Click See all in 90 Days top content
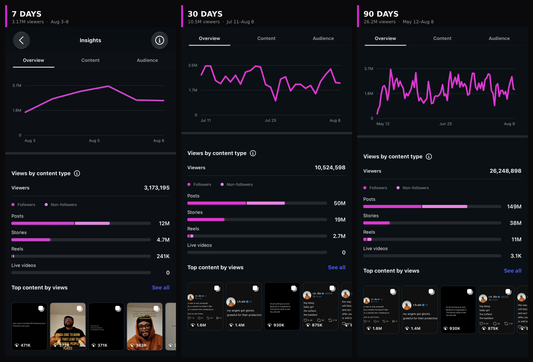 tap(513, 271)
